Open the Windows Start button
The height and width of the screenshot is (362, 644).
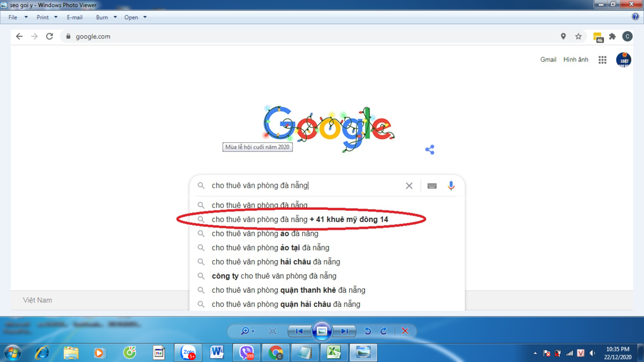point(12,353)
